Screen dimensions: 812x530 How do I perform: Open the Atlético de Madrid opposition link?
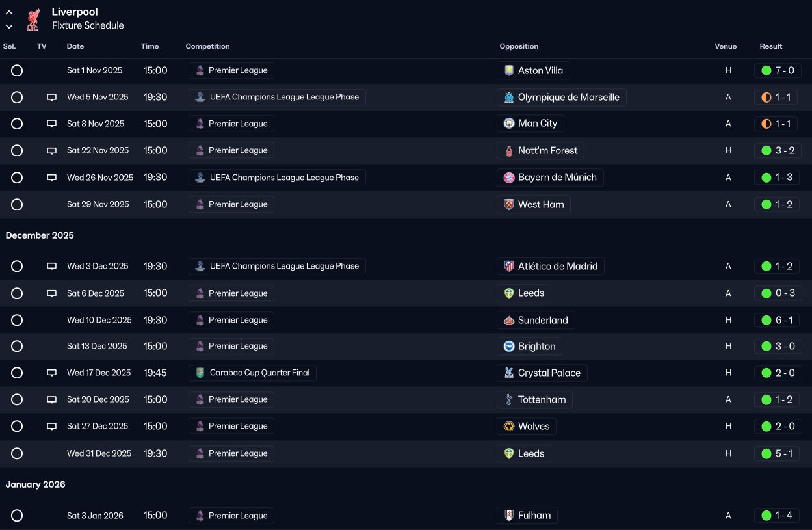557,266
